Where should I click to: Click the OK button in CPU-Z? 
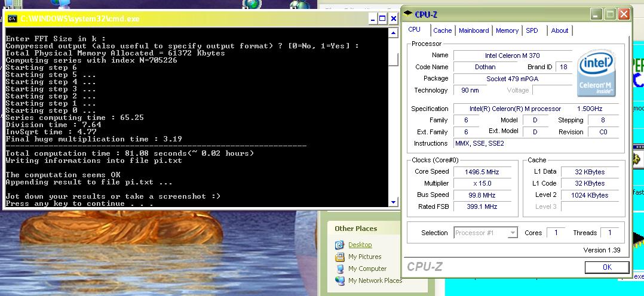(606, 267)
